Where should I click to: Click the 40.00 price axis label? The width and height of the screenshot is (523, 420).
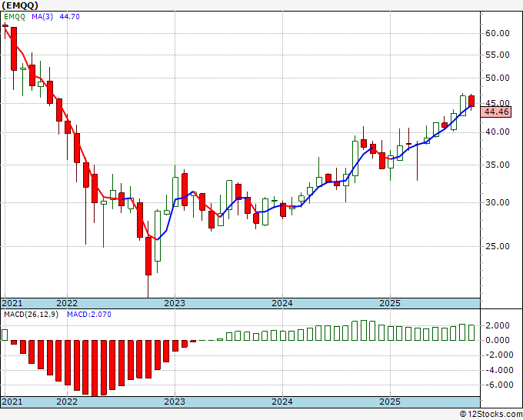point(498,132)
